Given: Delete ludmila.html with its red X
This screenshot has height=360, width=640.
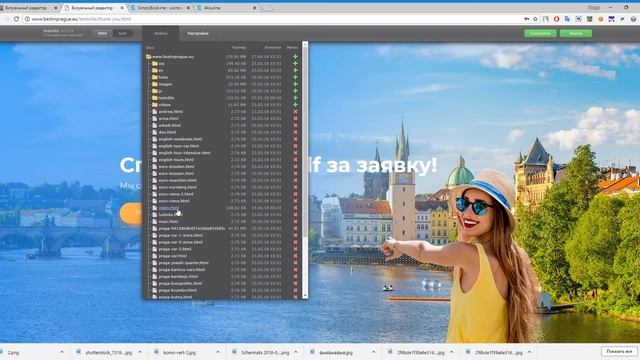Looking at the screenshot, I should point(295,215).
